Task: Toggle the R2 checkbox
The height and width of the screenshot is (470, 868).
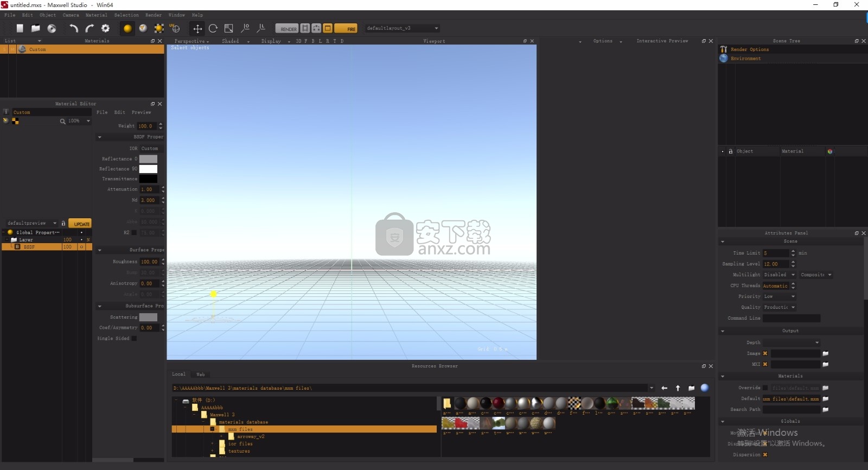Action: click(x=134, y=232)
